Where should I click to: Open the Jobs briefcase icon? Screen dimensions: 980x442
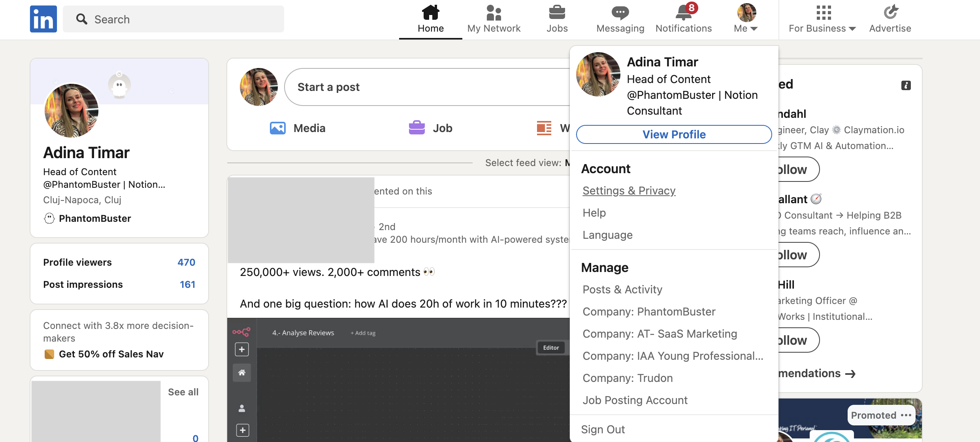pos(557,12)
